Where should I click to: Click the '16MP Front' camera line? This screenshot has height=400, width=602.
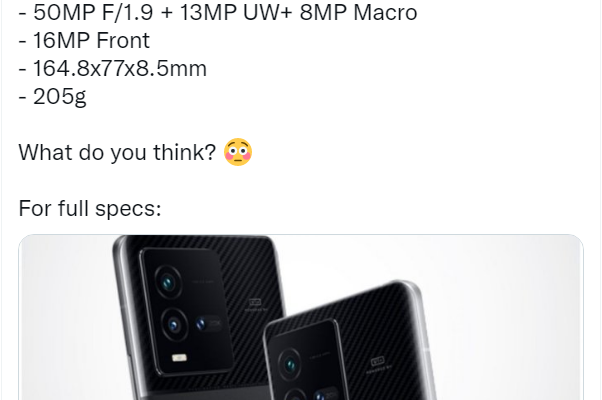(84, 40)
